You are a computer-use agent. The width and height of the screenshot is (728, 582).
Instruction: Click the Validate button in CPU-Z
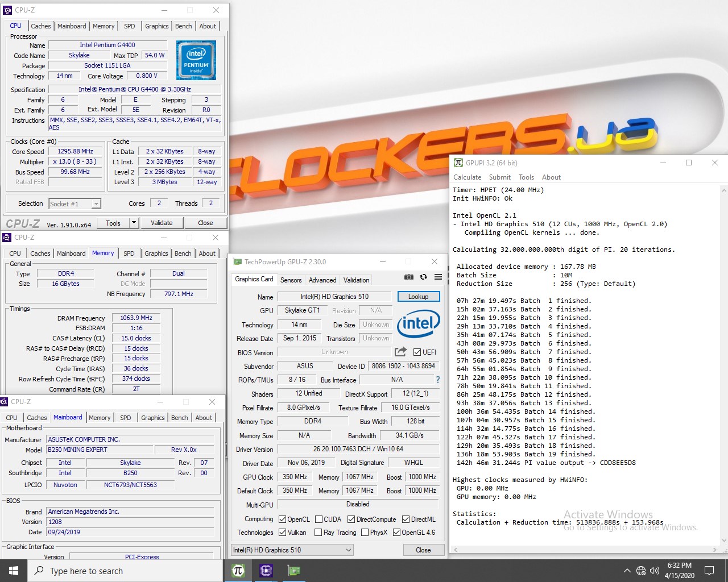pos(162,223)
